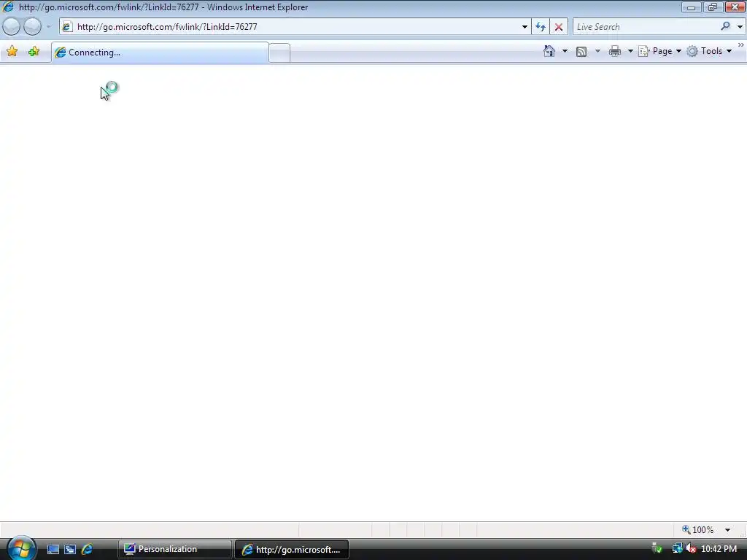Click the zoom level 100% button

698,529
